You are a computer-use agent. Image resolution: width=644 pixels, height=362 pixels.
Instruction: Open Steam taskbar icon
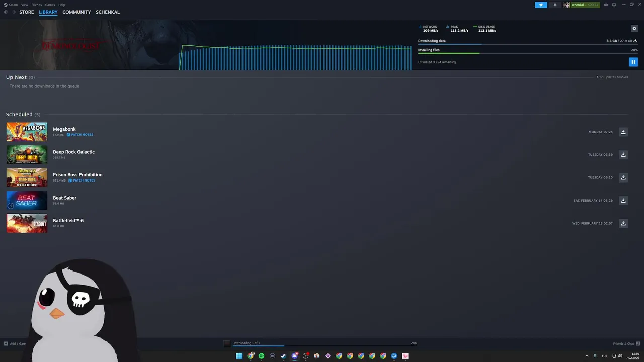283,356
